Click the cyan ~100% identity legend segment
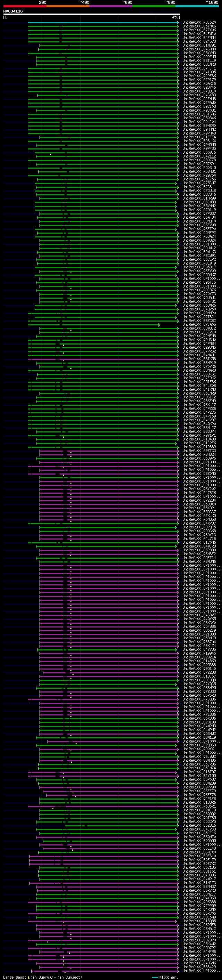This screenshot has height=980, width=222. [197, 6]
